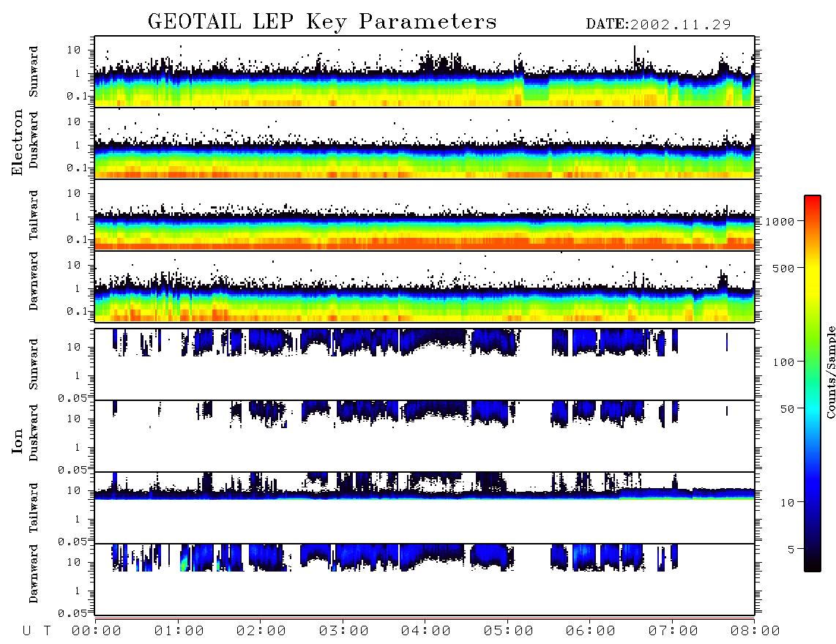This screenshot has width=836, height=644.
Task: Click the "08:00" time tick label
Action: pyautogui.click(x=755, y=631)
